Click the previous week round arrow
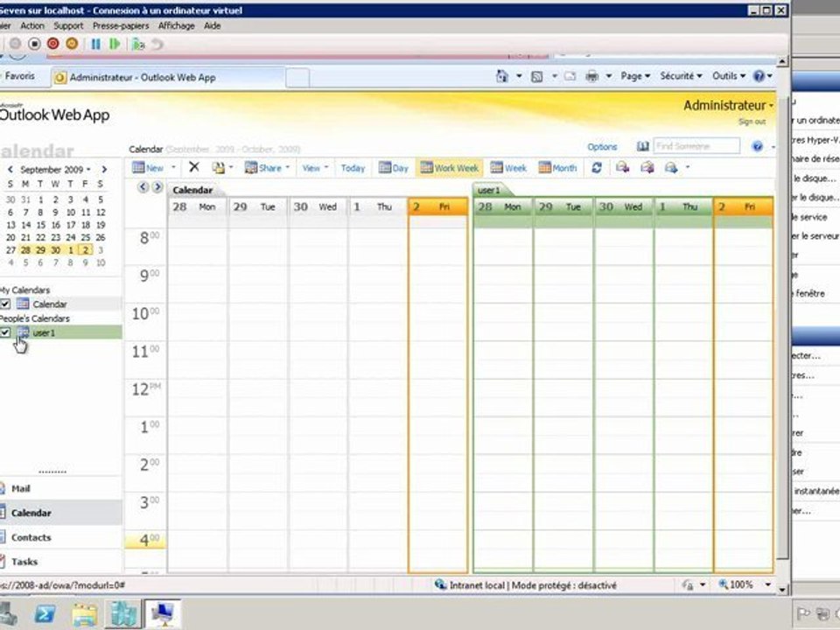 click(x=143, y=187)
